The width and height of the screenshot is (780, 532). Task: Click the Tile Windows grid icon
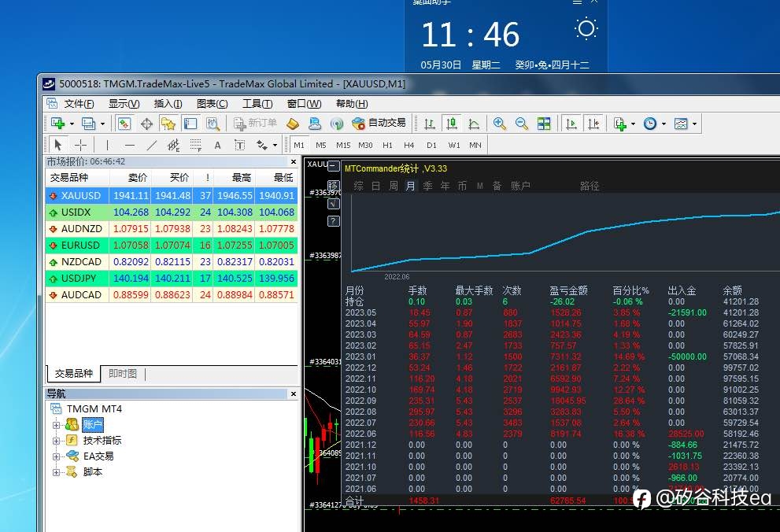pyautogui.click(x=544, y=124)
